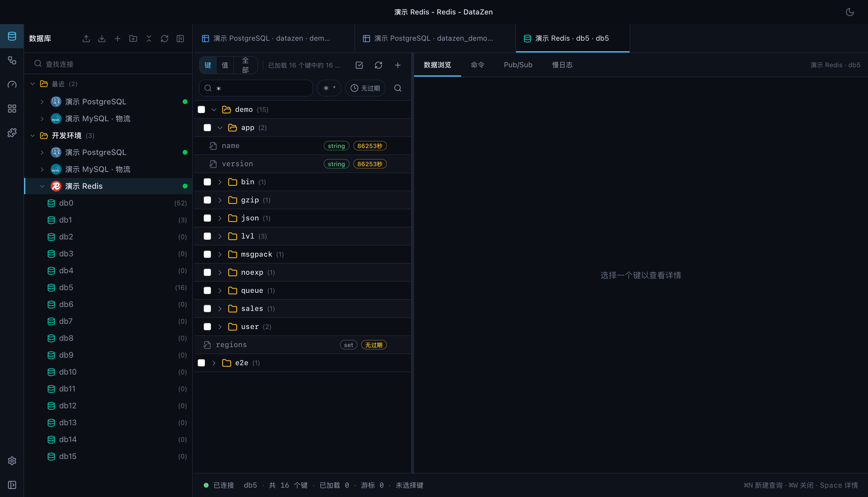Collapse the sidebar with bottom panel icon
868x497 pixels.
pyautogui.click(x=12, y=485)
